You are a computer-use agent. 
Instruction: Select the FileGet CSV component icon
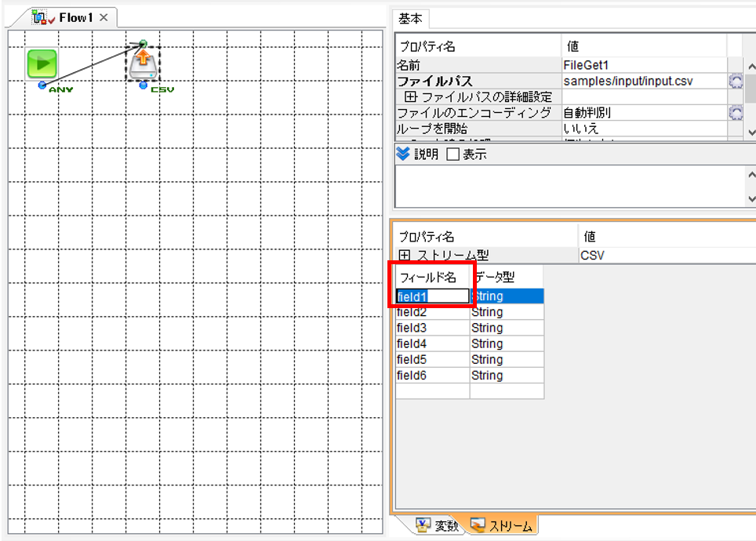144,64
